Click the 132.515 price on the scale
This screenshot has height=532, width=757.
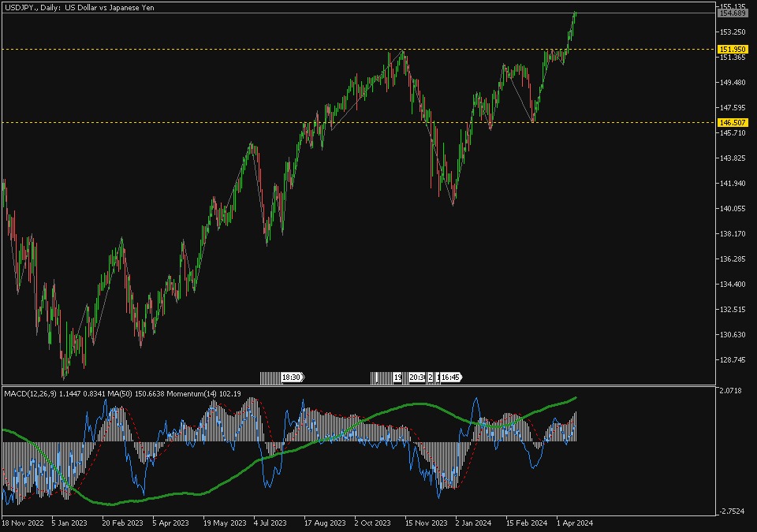point(733,310)
